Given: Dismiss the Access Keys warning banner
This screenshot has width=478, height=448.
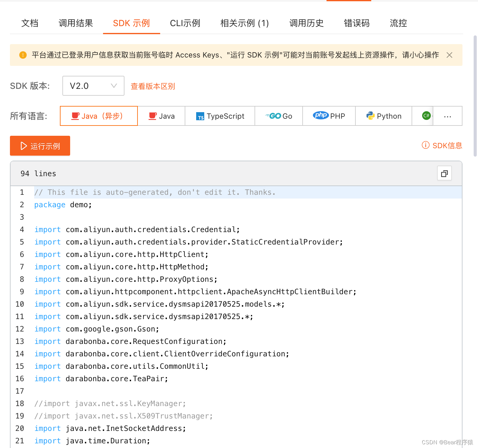Looking at the screenshot, I should (449, 55).
